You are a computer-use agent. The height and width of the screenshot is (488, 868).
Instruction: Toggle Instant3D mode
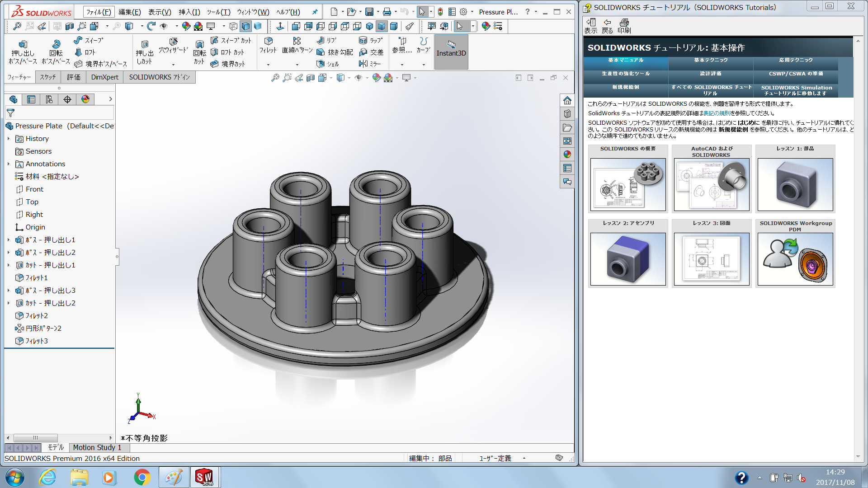click(451, 52)
